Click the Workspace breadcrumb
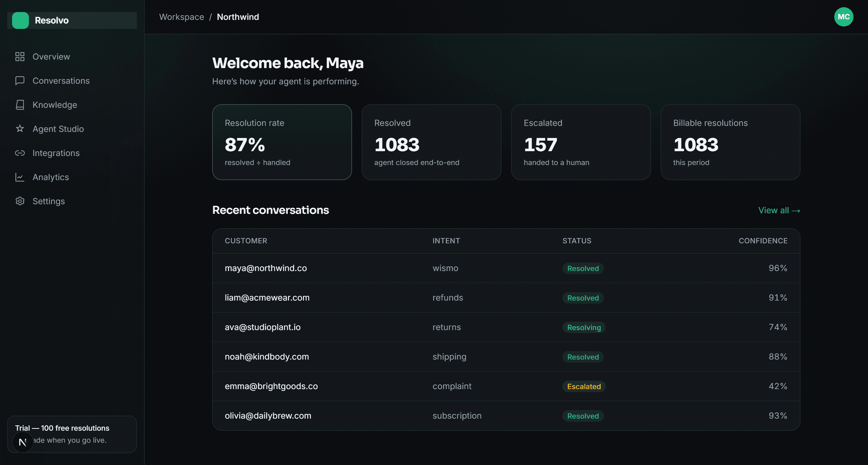The image size is (868, 465). [181, 17]
